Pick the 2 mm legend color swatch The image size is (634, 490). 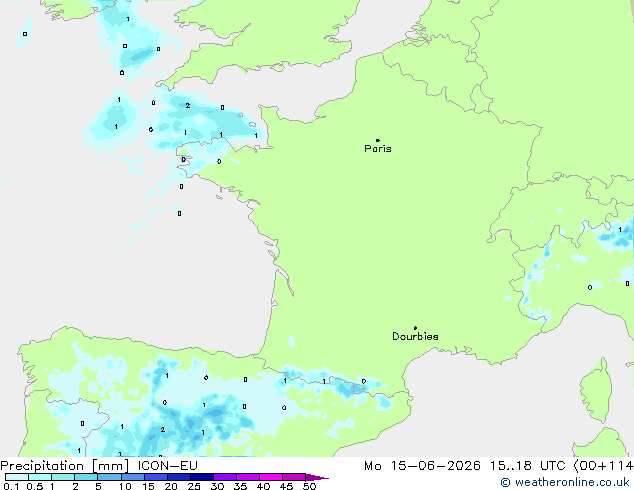(86, 477)
